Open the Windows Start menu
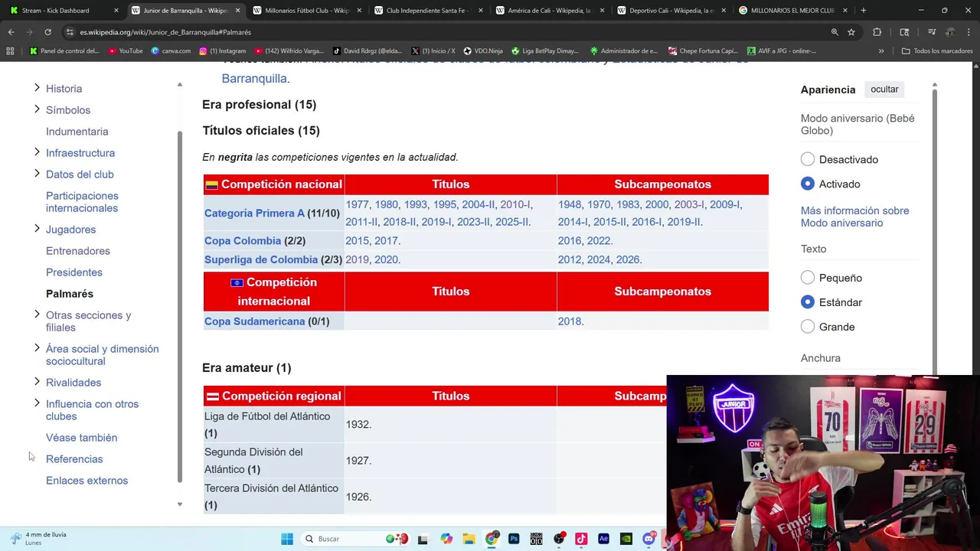Image resolution: width=980 pixels, height=551 pixels. pyautogui.click(x=287, y=539)
